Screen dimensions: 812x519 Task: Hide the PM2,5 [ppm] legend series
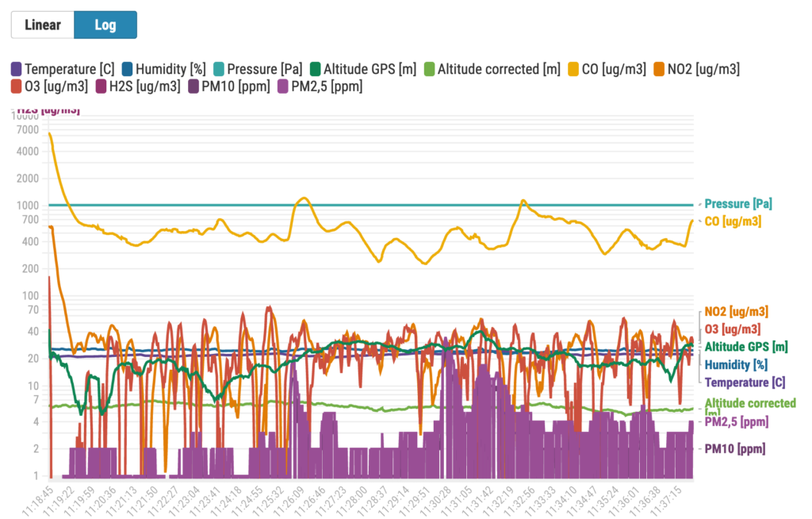click(283, 86)
